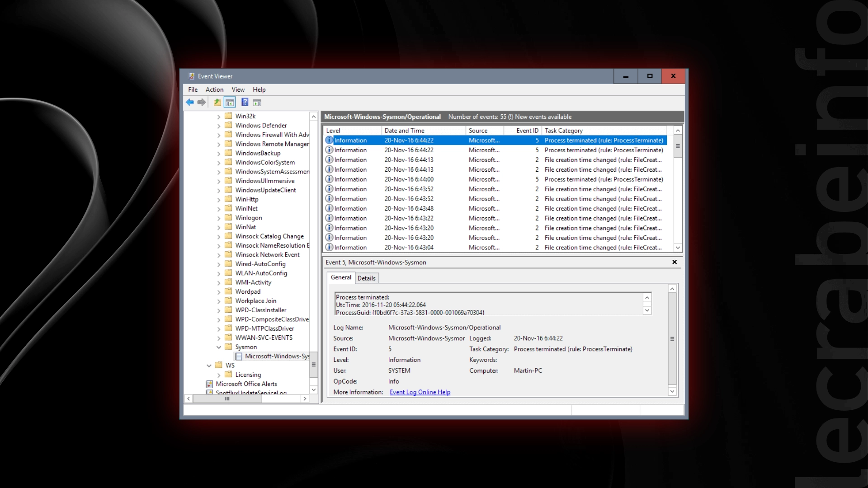Expand the Windows Defender tree node

tap(219, 126)
